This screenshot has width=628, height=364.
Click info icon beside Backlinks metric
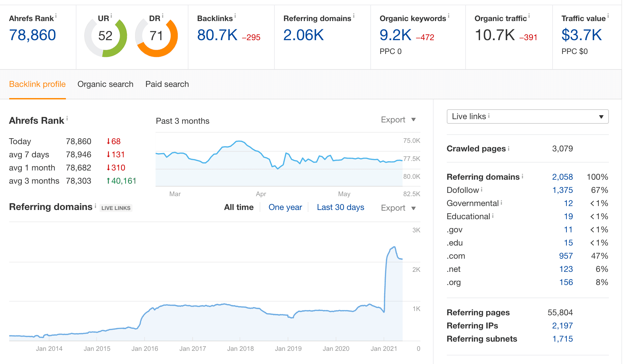click(235, 16)
